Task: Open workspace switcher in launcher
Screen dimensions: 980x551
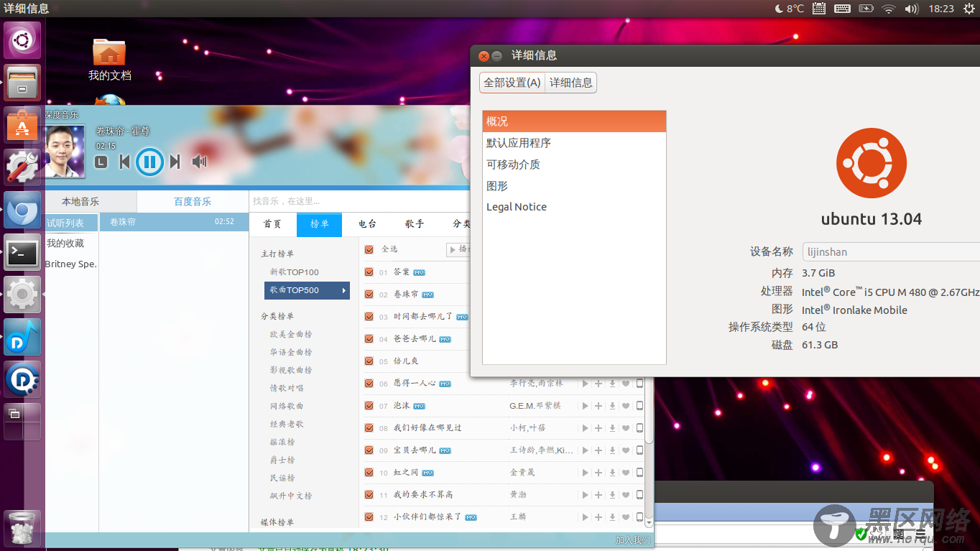Action: point(22,422)
